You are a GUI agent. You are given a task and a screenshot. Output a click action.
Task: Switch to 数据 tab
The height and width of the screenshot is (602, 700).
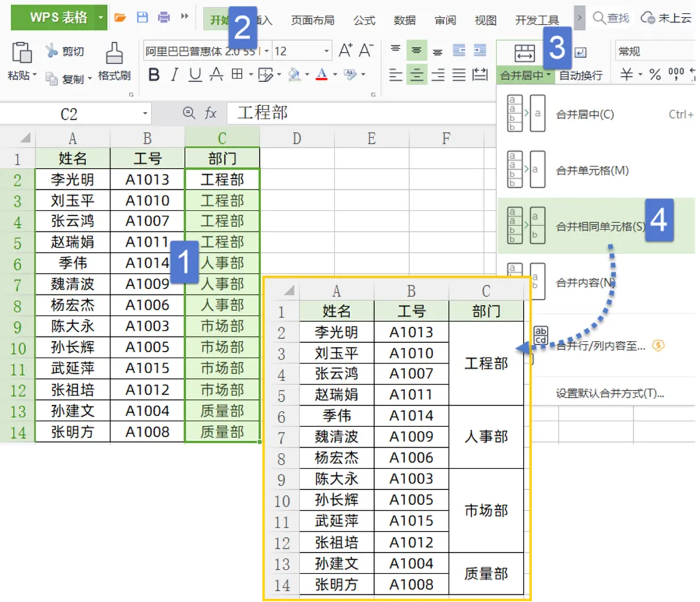404,20
